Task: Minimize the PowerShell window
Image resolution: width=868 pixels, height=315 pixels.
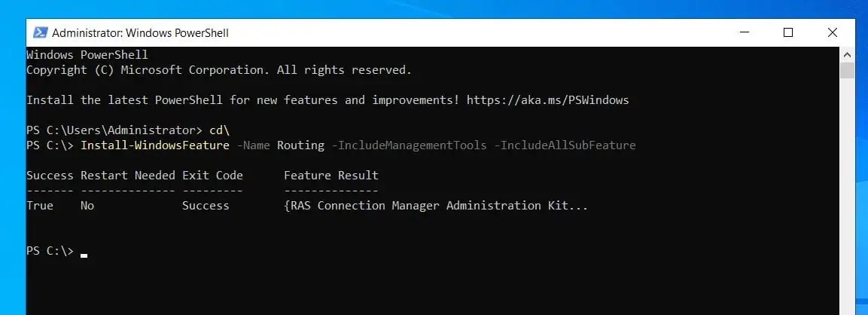Action: pos(745,32)
